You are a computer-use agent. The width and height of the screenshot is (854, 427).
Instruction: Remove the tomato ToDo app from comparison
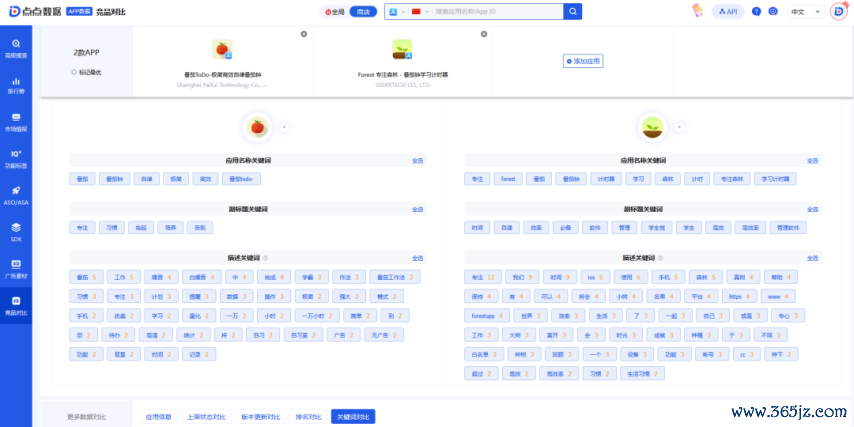[x=304, y=33]
